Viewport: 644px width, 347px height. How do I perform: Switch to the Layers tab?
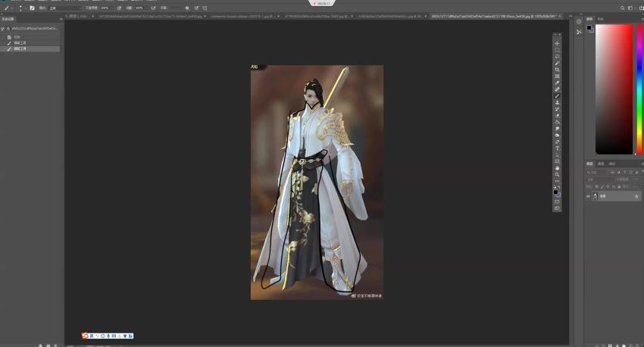point(589,164)
